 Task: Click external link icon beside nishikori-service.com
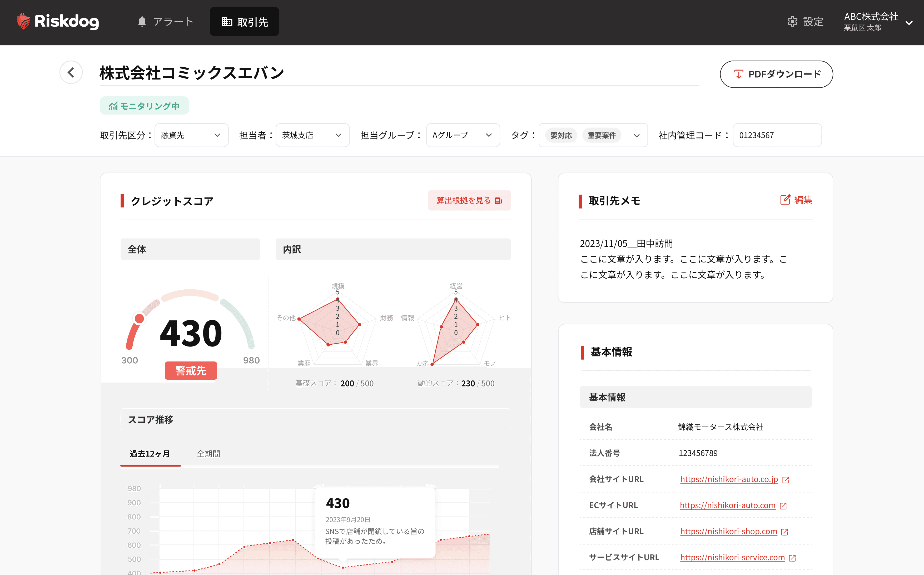point(792,558)
